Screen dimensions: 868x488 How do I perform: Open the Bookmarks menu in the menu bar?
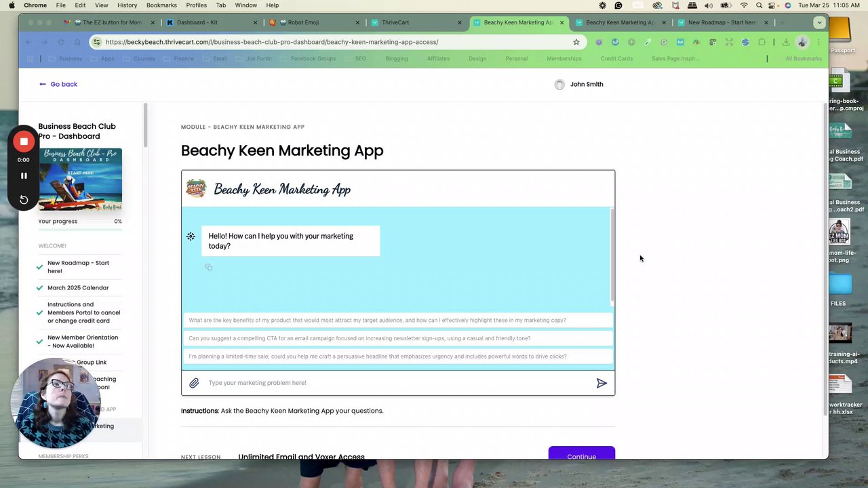161,5
